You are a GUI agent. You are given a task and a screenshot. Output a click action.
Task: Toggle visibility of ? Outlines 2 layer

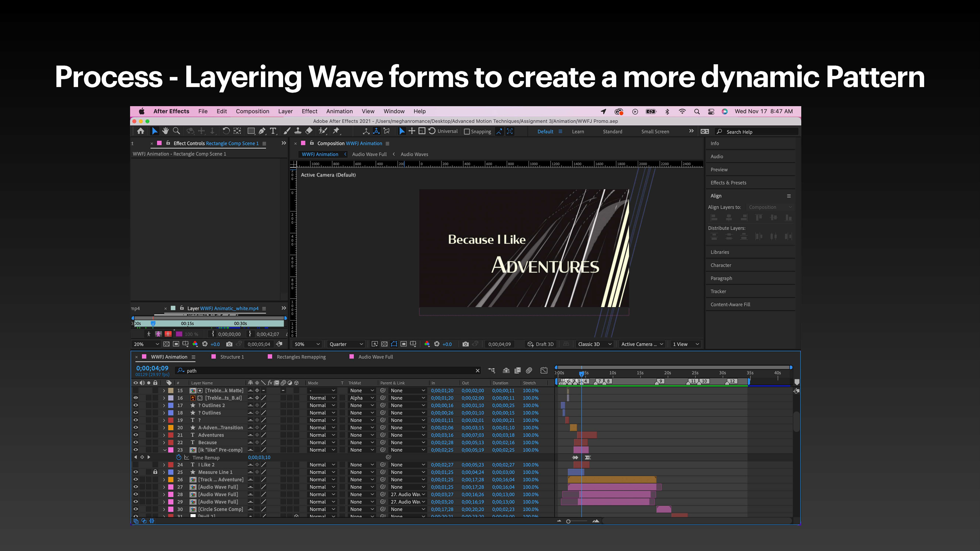coord(136,405)
